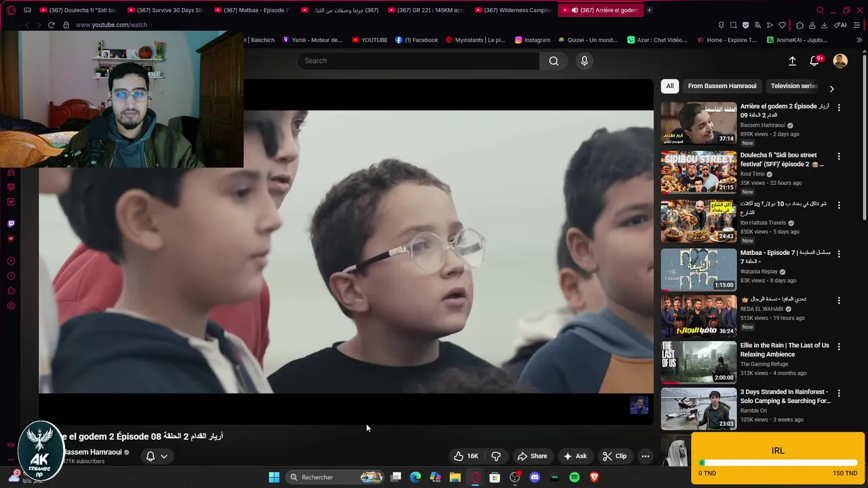Image resolution: width=868 pixels, height=488 pixels.
Task: Open the Quizei bookmark
Action: tap(589, 40)
